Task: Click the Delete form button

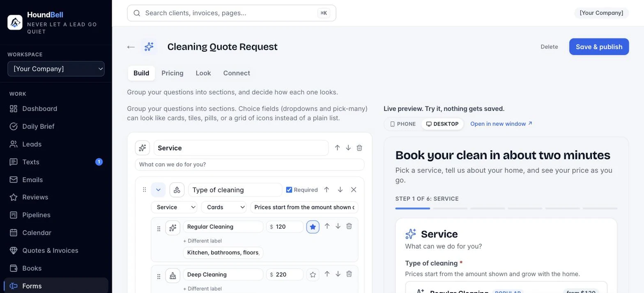Action: coord(549,47)
